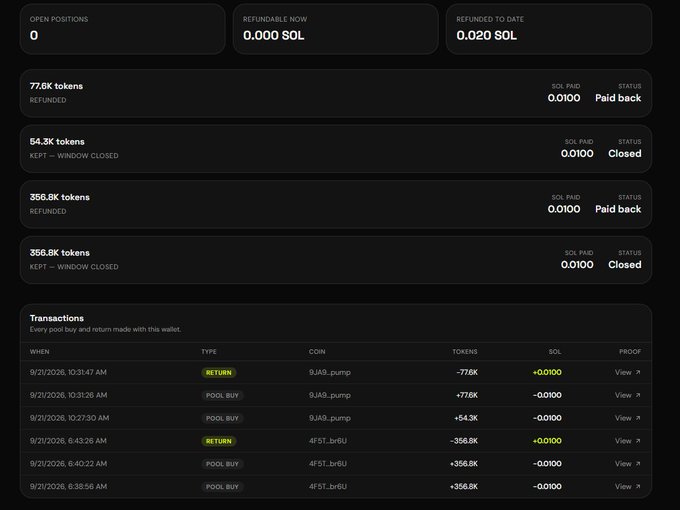Click the SOL column header in Transactions
The image size is (680, 510).
pyautogui.click(x=555, y=352)
